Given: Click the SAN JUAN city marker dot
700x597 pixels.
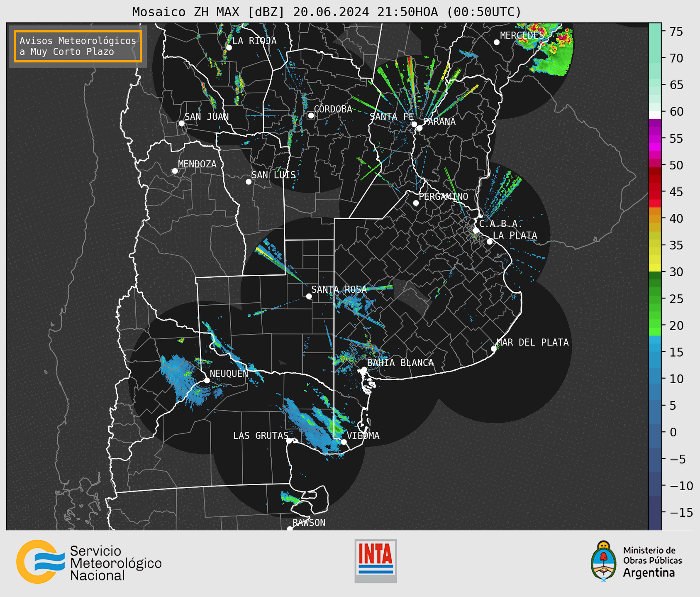Looking at the screenshot, I should [x=181, y=123].
